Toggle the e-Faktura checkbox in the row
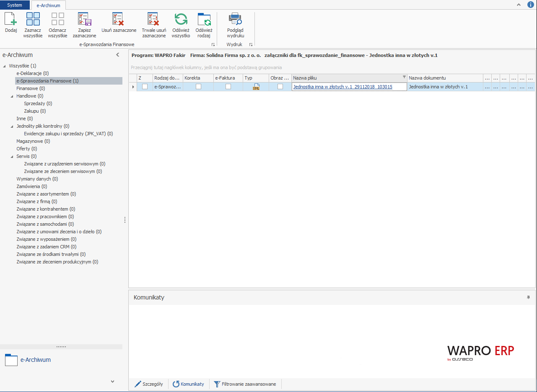 (228, 87)
